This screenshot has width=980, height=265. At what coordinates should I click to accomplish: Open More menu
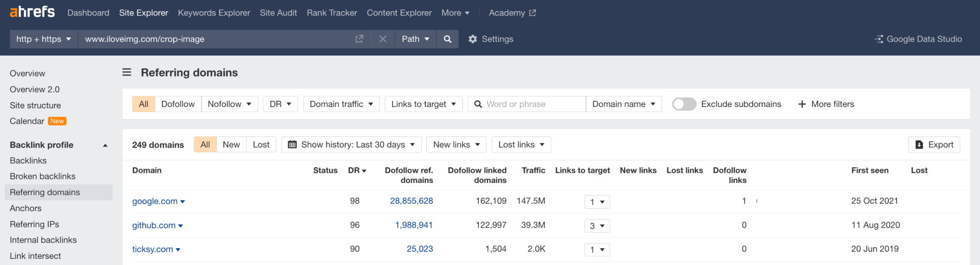pyautogui.click(x=455, y=13)
